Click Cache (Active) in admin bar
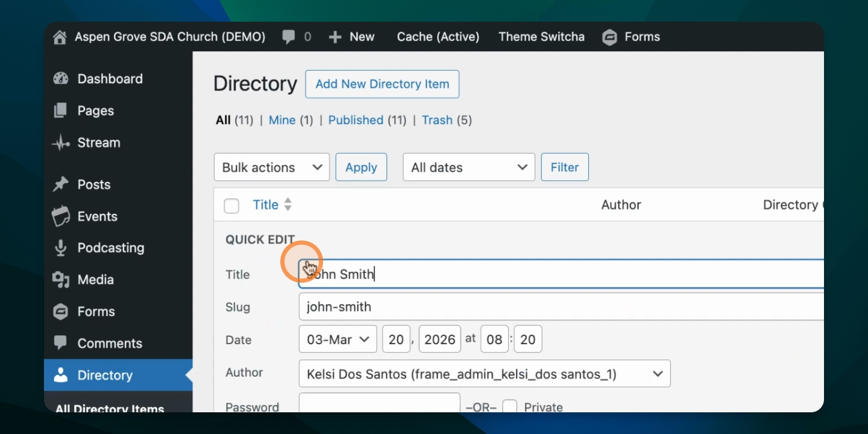The image size is (868, 434). click(x=438, y=37)
